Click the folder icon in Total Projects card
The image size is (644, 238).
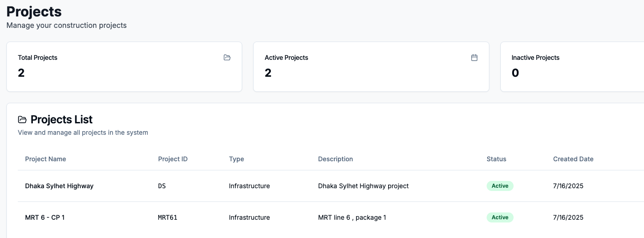coord(227,58)
